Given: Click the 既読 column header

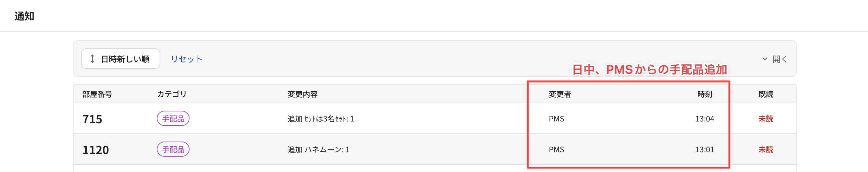Looking at the screenshot, I should click(766, 94).
